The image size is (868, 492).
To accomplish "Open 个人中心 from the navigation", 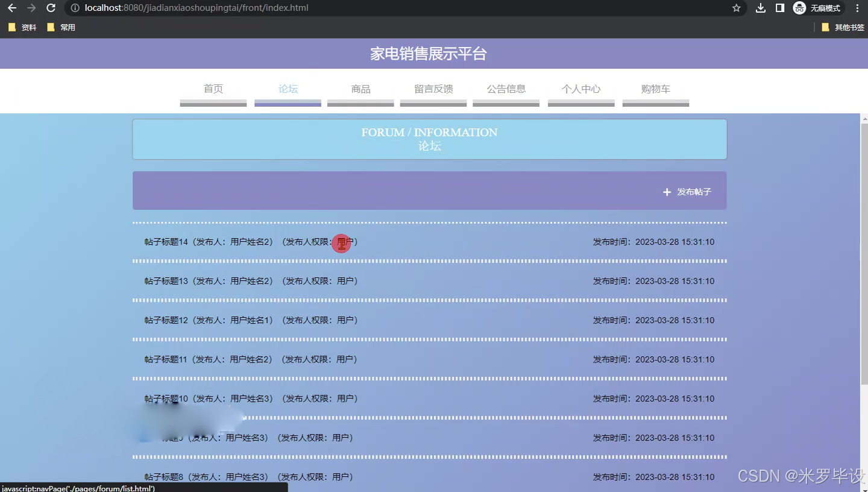I will point(580,89).
